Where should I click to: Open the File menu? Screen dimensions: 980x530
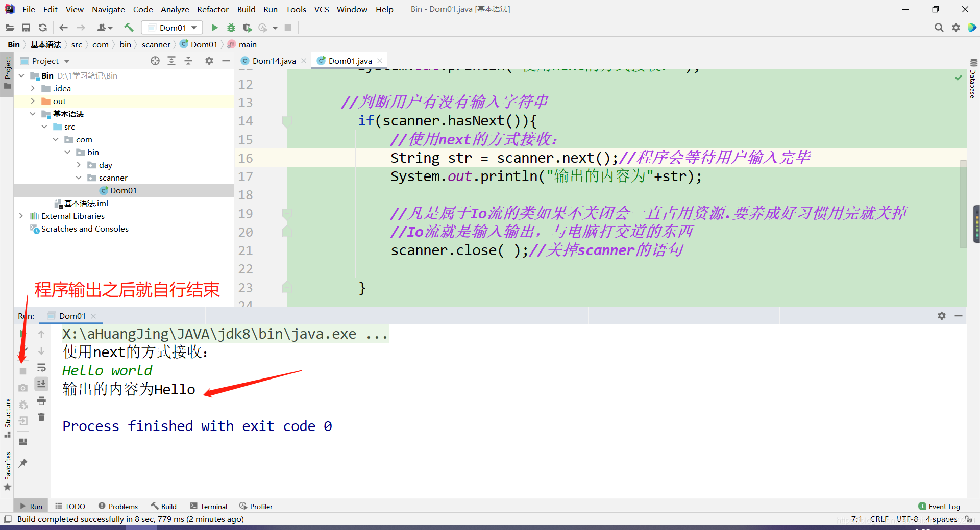[29, 9]
